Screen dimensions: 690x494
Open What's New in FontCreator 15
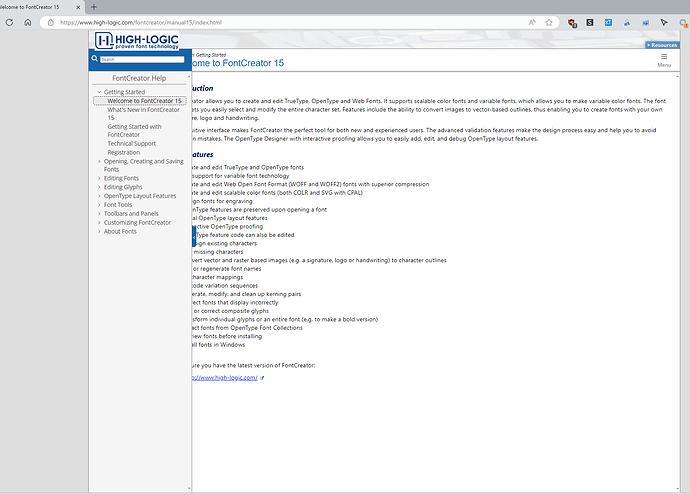(x=143, y=113)
